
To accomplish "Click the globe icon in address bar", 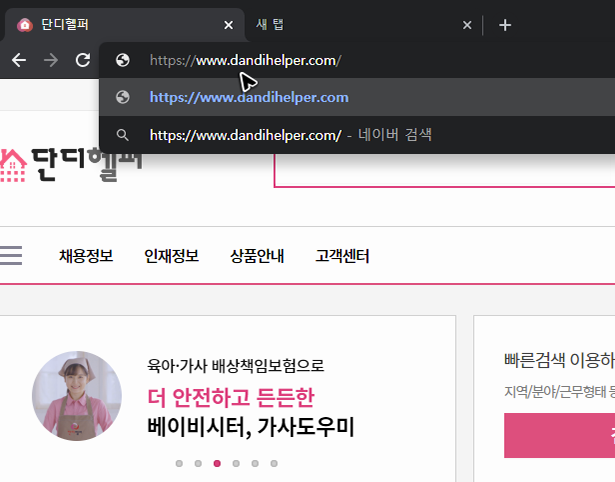I will tap(123, 60).
